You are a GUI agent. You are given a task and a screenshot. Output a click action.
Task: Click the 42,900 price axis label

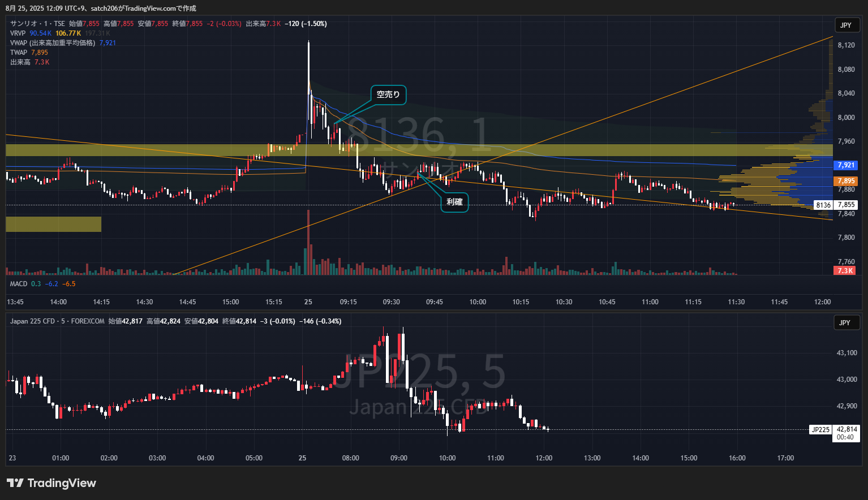point(847,406)
